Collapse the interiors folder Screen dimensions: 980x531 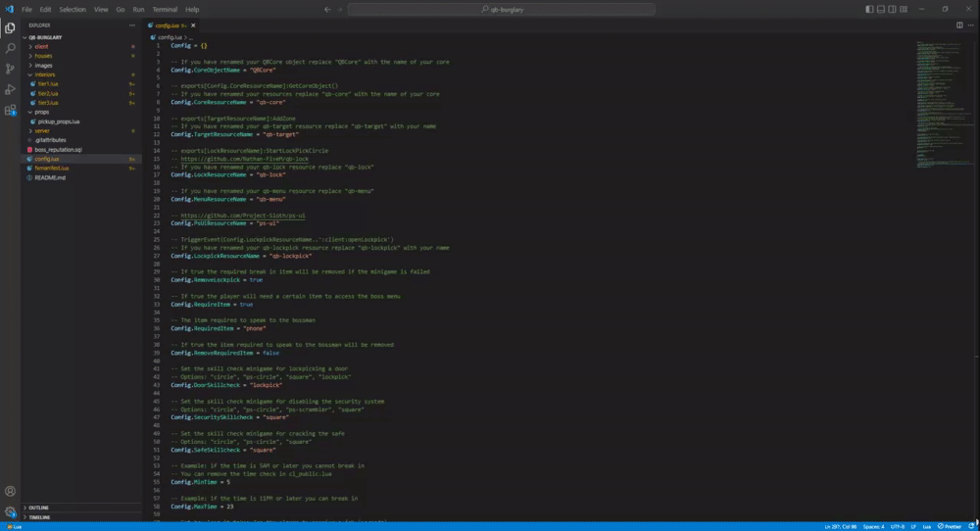point(81,75)
